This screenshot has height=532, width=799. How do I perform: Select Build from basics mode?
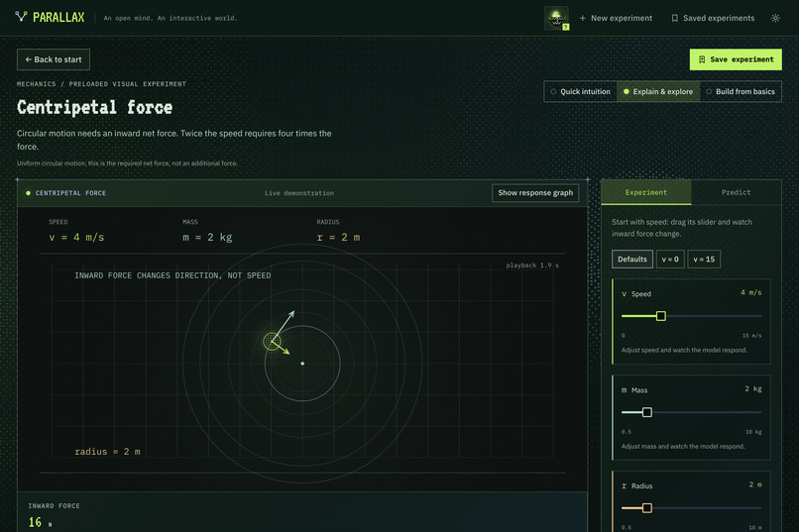pos(741,91)
